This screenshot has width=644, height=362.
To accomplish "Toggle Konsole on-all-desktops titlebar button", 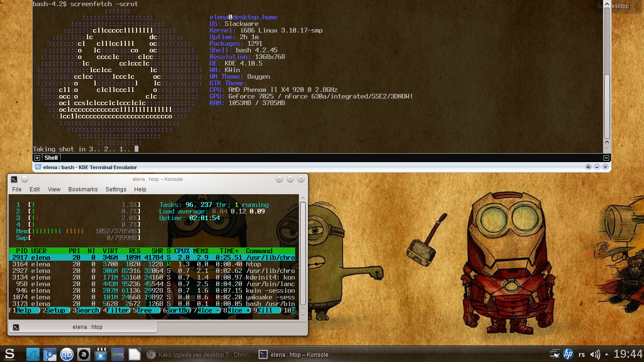I will tap(25, 179).
